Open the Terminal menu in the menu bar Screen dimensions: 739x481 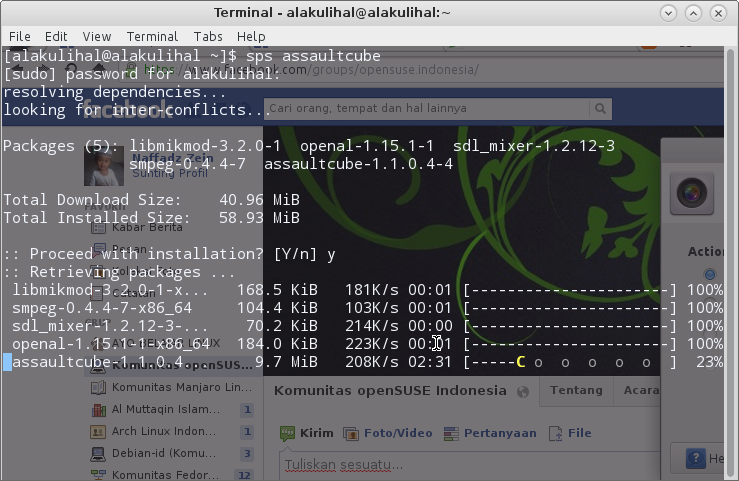pos(152,36)
